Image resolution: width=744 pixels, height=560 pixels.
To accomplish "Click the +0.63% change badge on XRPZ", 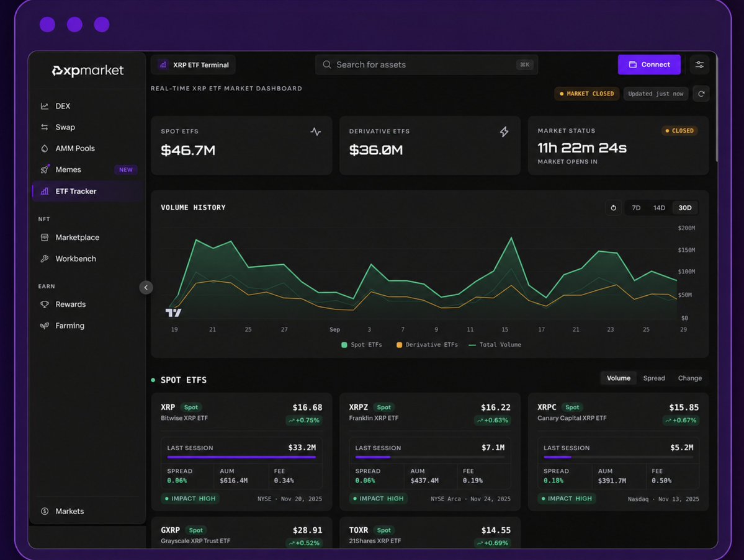I will click(493, 420).
